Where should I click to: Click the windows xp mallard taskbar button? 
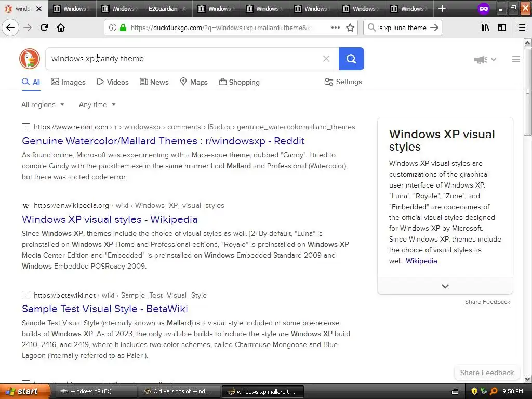click(x=262, y=392)
